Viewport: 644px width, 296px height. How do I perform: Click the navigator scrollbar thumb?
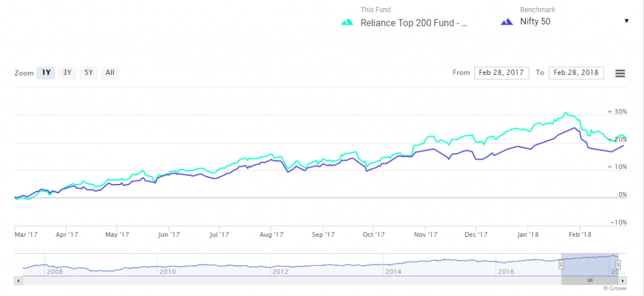coord(590,280)
